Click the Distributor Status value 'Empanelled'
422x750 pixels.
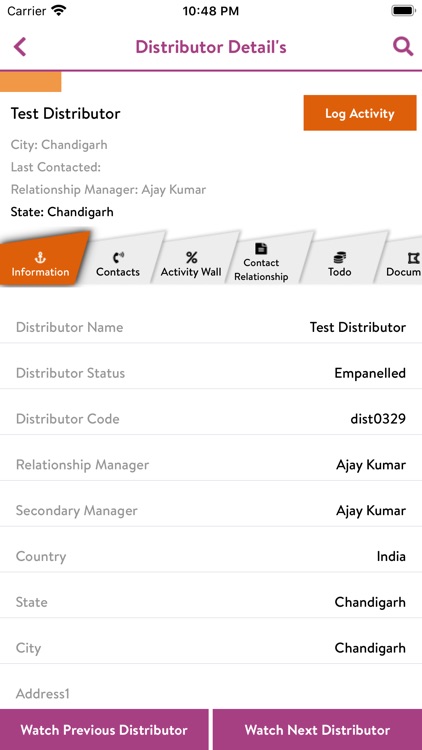tap(370, 373)
